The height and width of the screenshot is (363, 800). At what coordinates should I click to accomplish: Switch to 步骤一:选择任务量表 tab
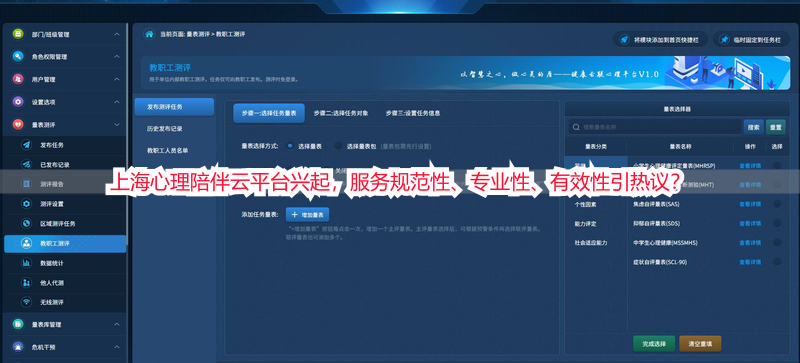coord(269,113)
